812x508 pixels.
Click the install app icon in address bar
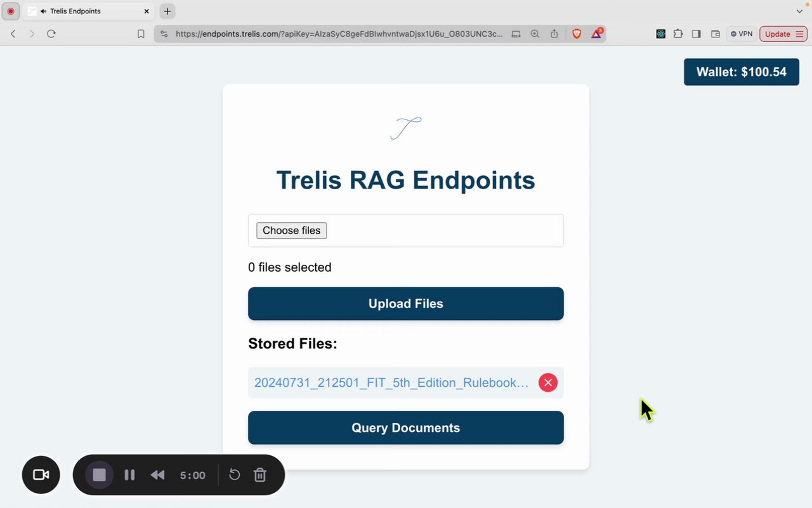pos(516,34)
